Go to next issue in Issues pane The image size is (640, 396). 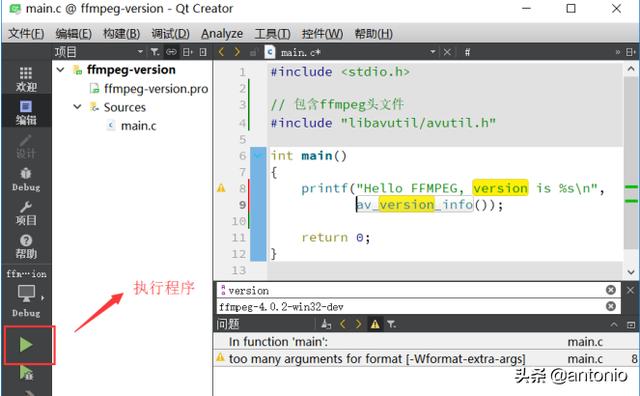[x=358, y=324]
